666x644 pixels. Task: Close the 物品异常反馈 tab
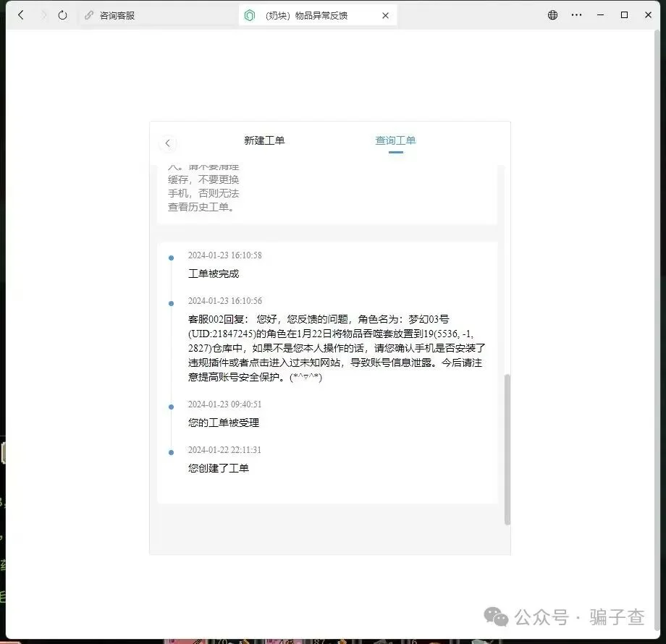[385, 15]
